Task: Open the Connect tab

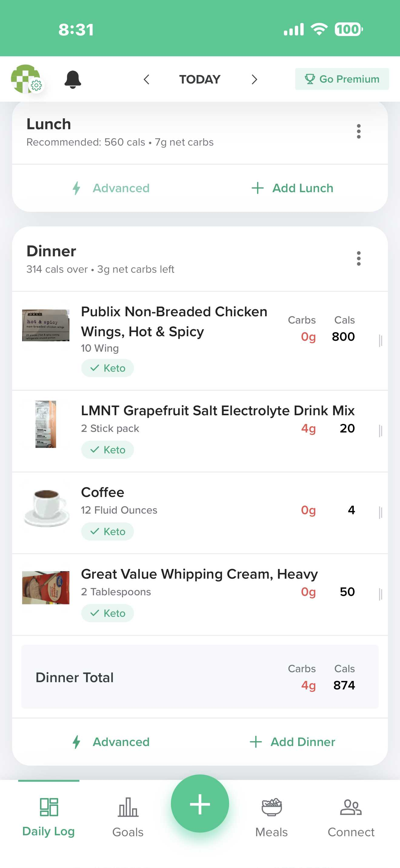Action: tap(351, 817)
